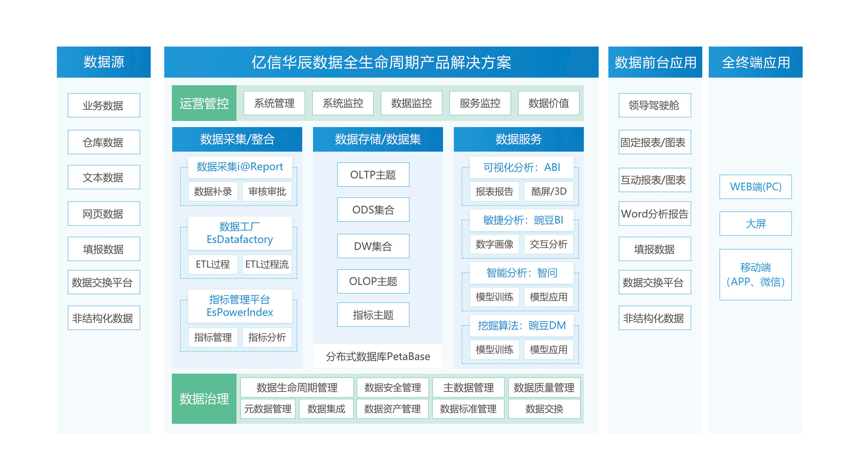This screenshot has width=868, height=474.
Task: Click 数据交换平台 in the 数据源 column
Action: pyautogui.click(x=104, y=282)
